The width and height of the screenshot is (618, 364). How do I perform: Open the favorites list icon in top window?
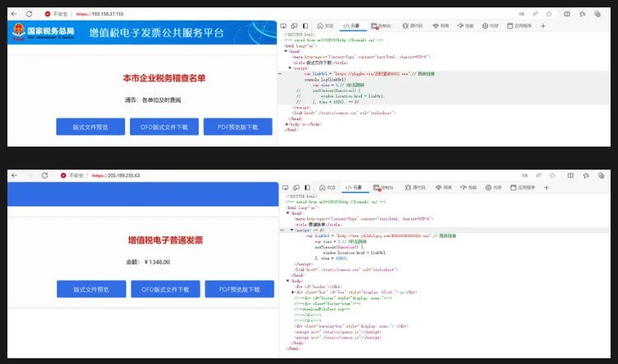coord(583,14)
